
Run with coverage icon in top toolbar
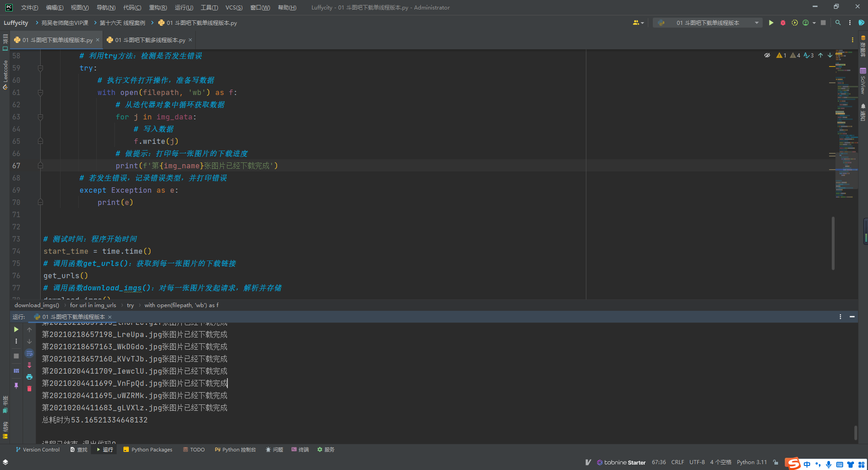click(794, 23)
